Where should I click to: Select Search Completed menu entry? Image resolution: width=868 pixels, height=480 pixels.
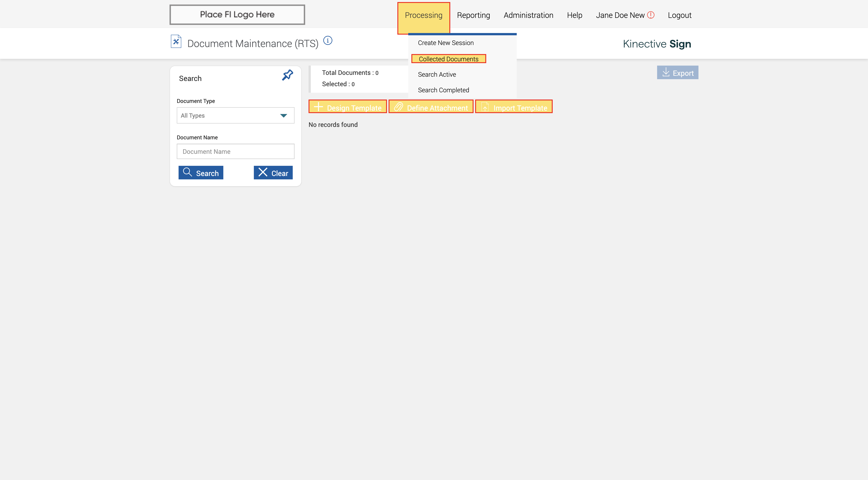click(443, 90)
